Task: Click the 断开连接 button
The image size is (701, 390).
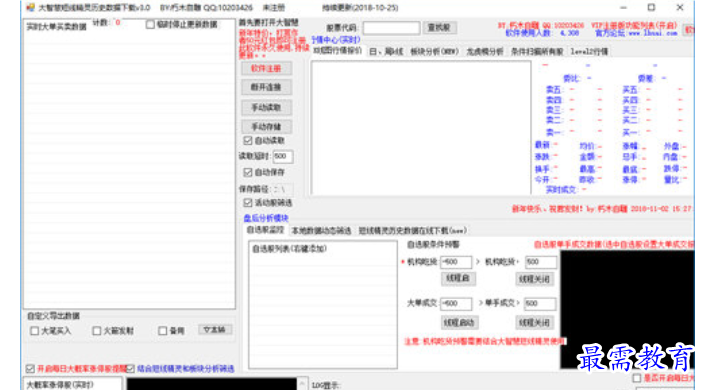Action: coord(266,87)
